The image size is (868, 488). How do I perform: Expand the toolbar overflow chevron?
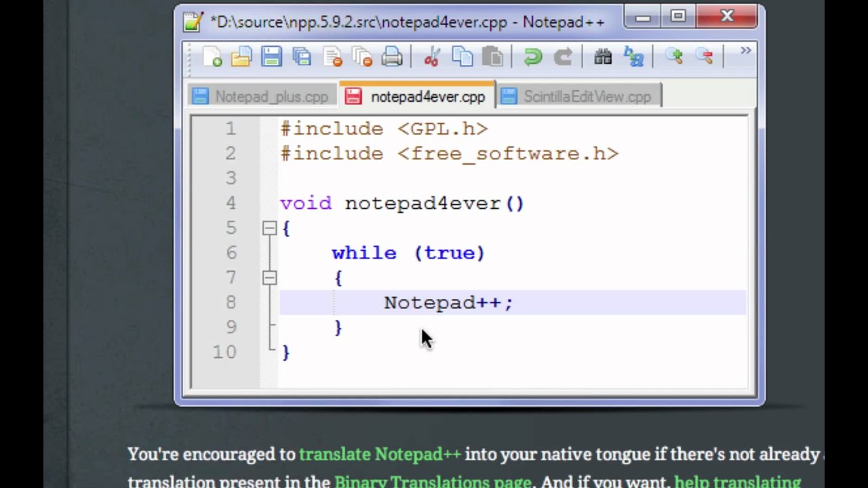click(x=745, y=51)
